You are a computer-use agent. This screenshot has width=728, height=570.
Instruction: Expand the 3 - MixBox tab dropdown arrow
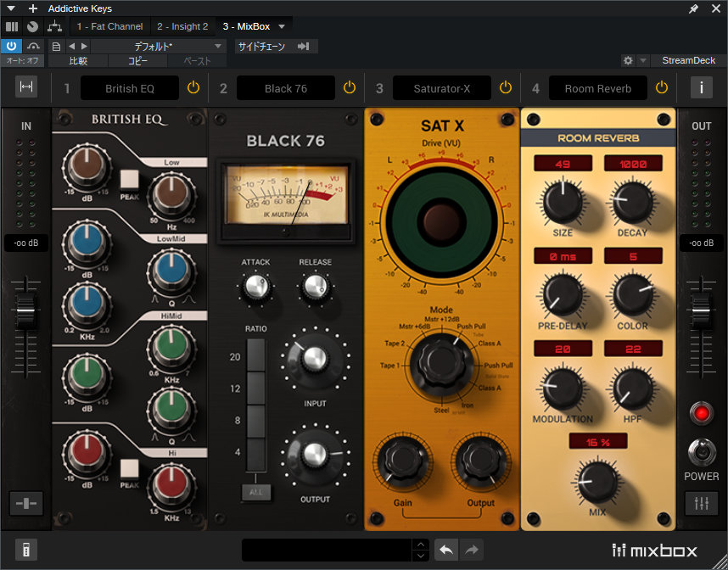pos(281,26)
